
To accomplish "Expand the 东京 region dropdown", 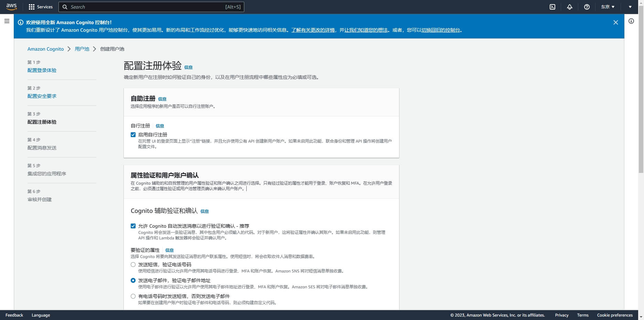I will tap(608, 7).
